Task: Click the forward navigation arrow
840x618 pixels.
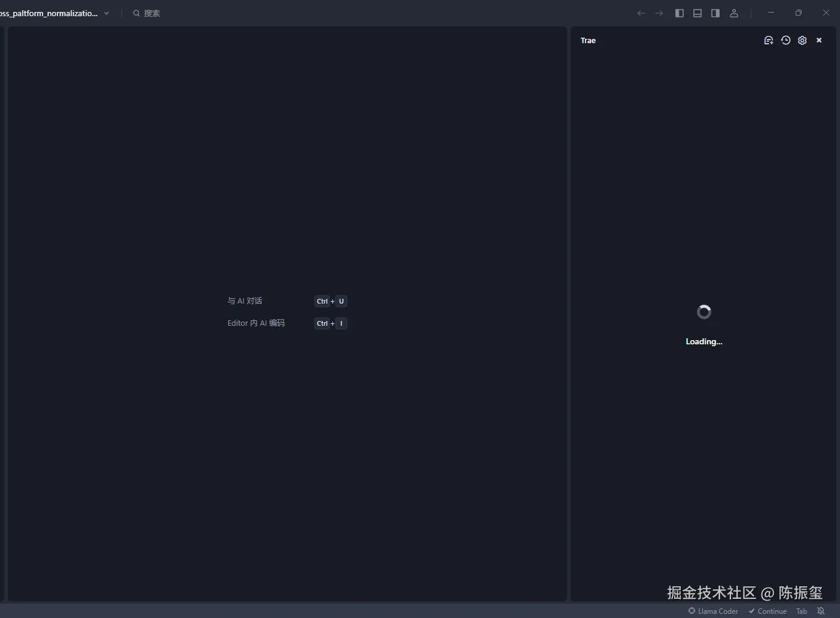Action: (x=659, y=13)
